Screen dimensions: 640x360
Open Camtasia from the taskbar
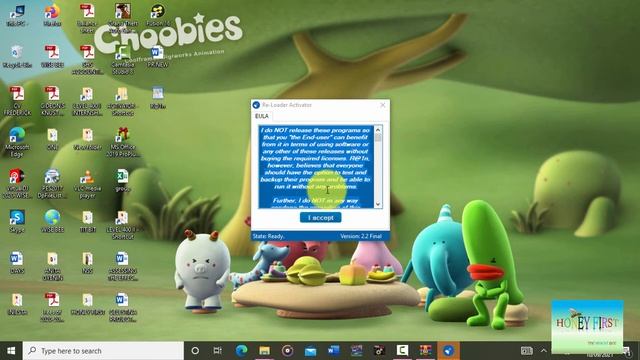pos(402,351)
